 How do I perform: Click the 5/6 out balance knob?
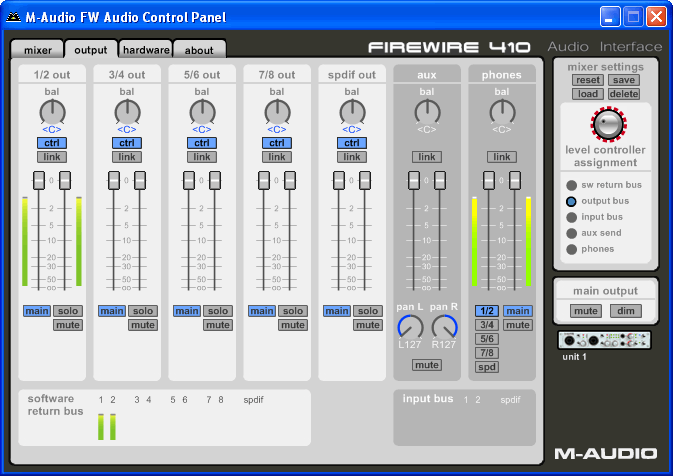[202, 112]
